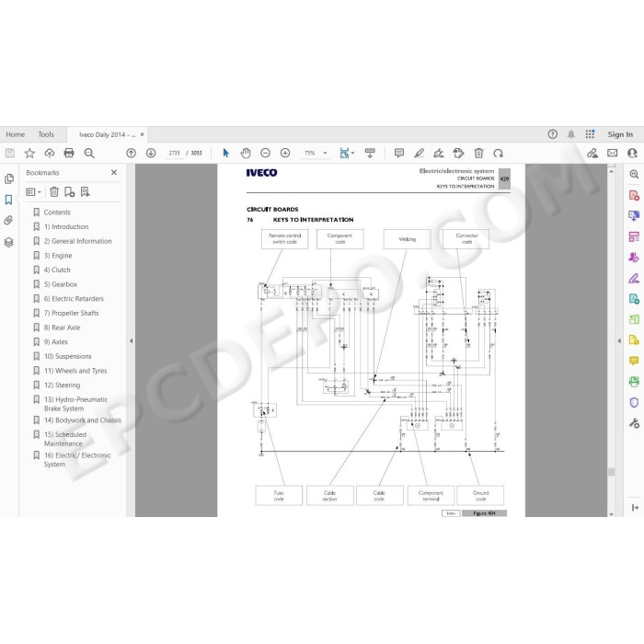Open the Draw/Sign pen tool
644x644 pixels.
[439, 154]
